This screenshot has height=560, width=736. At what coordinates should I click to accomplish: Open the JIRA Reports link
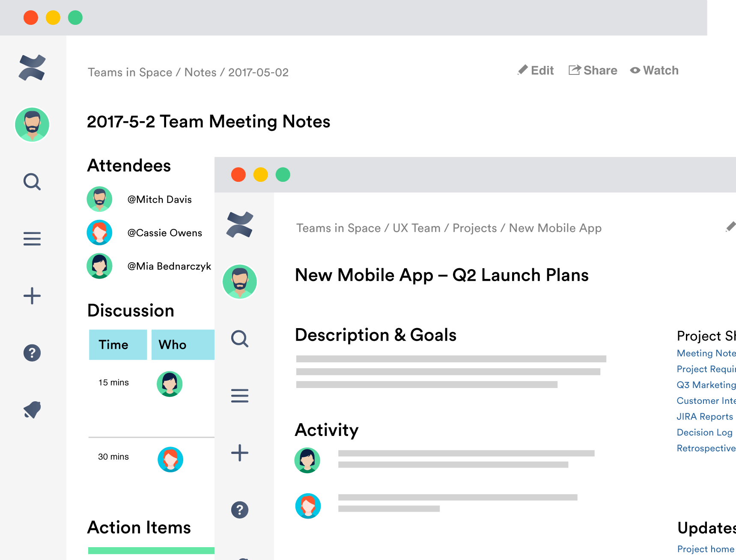pos(705,417)
